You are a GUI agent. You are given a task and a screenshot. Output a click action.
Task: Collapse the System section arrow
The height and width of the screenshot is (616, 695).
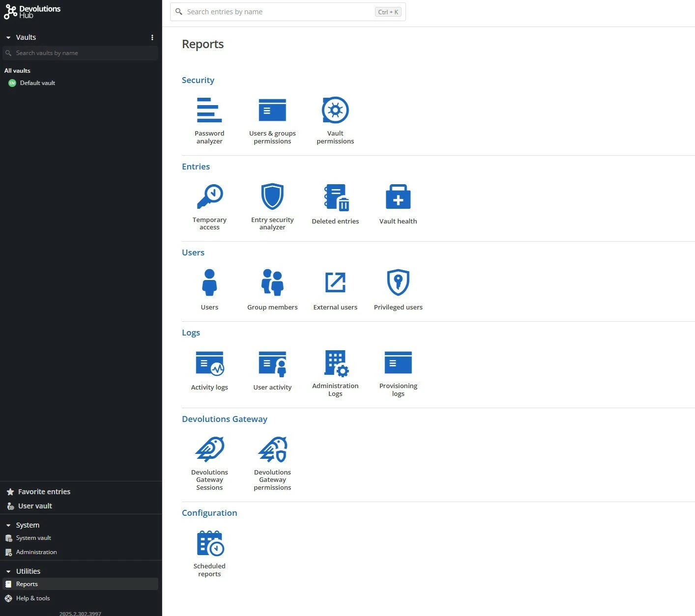click(x=8, y=525)
